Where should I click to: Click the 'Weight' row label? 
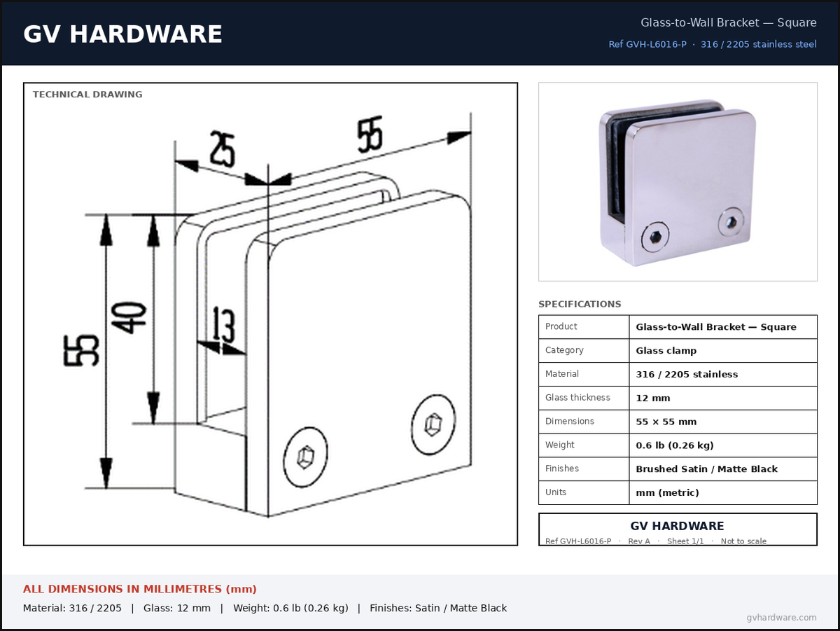click(560, 445)
